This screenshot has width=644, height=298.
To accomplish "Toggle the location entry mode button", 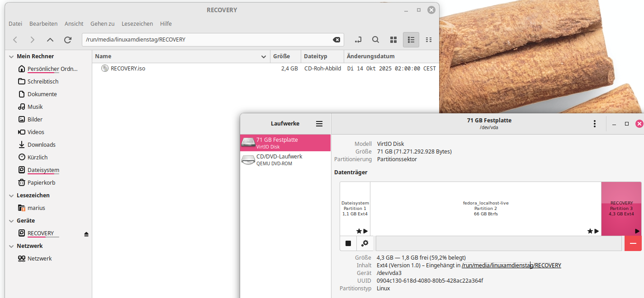I will [x=358, y=40].
